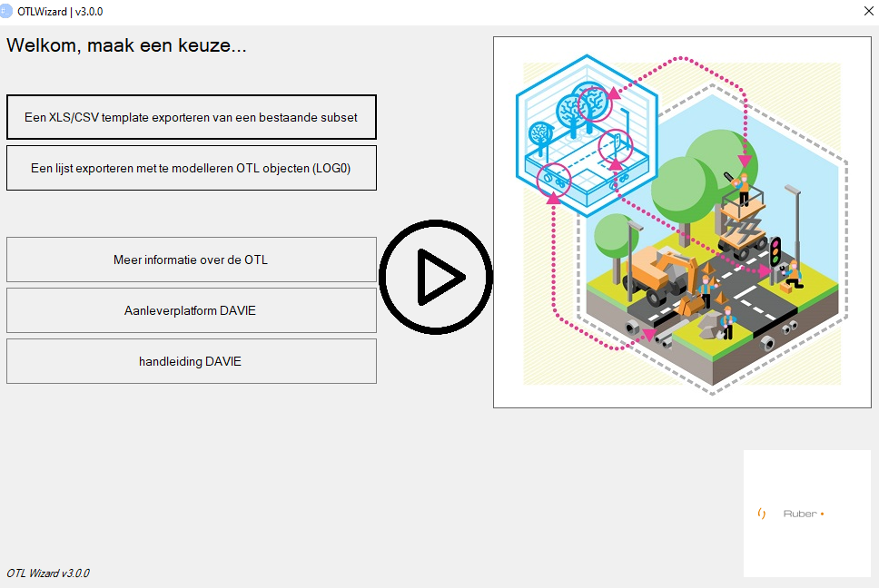Open the XLS/CSV template export for a subset
Viewport: 879px width, 588px height.
[191, 117]
